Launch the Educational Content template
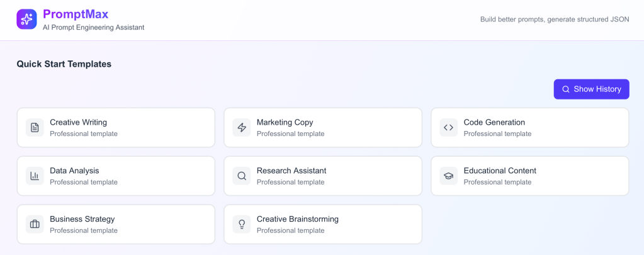 pyautogui.click(x=529, y=176)
